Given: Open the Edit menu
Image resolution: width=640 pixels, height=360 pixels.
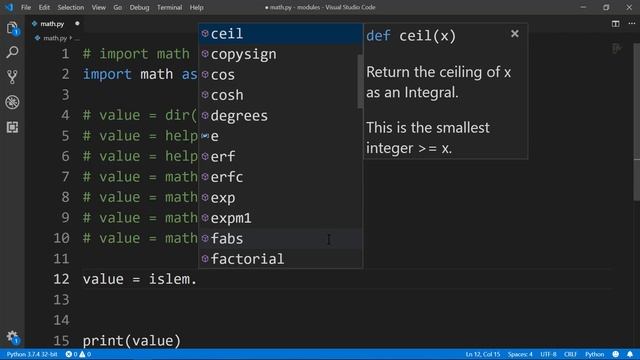Looking at the screenshot, I should click(44, 7).
